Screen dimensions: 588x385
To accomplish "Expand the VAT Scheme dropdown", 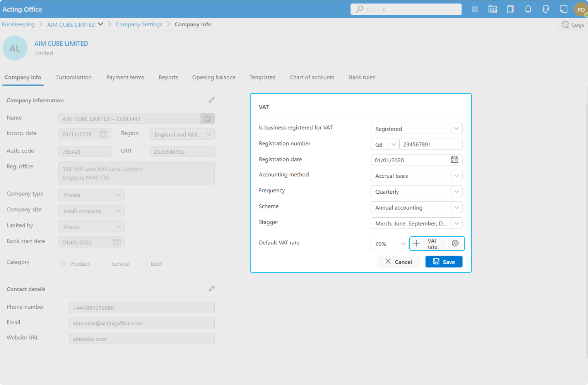I will tap(456, 208).
